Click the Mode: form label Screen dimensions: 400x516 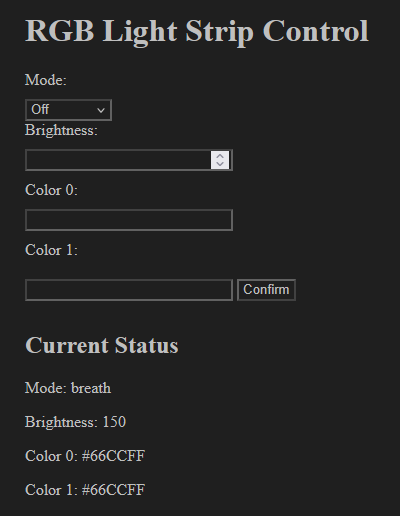46,80
